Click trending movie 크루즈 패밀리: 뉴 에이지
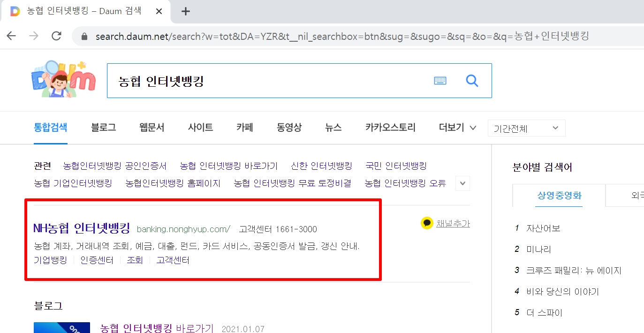 tap(574, 271)
